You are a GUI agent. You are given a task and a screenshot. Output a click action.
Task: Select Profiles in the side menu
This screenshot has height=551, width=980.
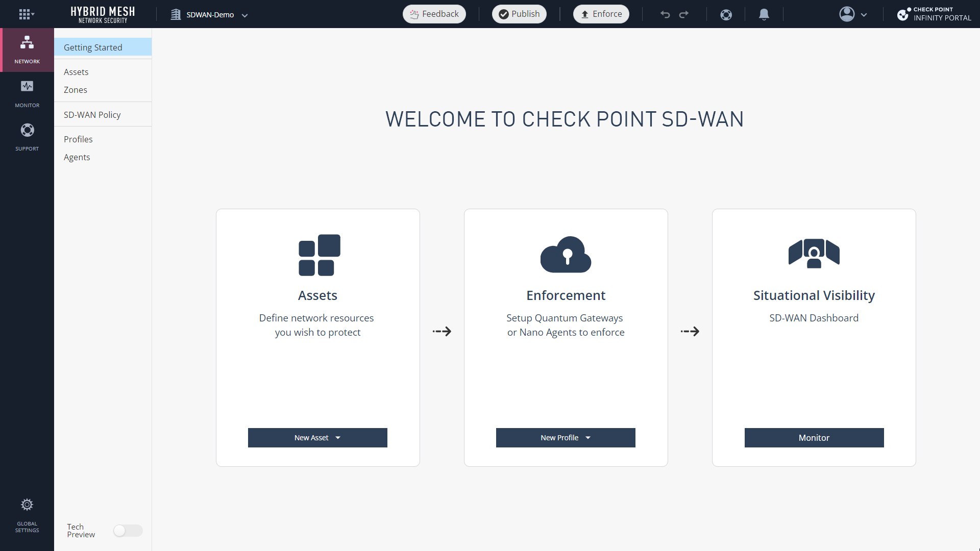coord(103,139)
